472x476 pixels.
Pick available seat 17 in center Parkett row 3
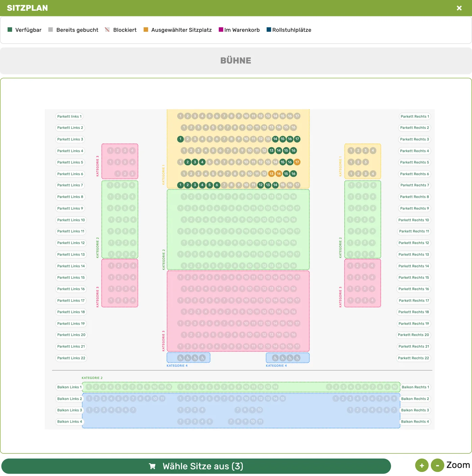pos(297,139)
